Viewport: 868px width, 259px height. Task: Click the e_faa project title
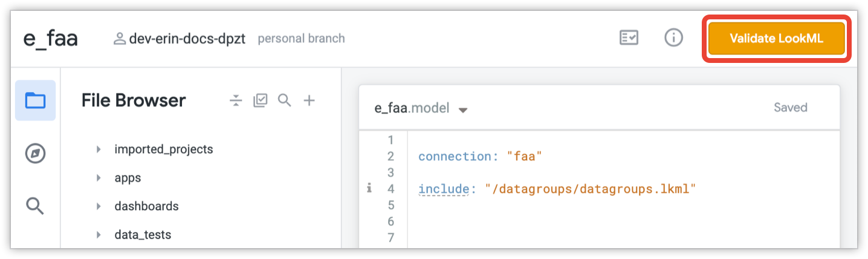pyautogui.click(x=50, y=39)
